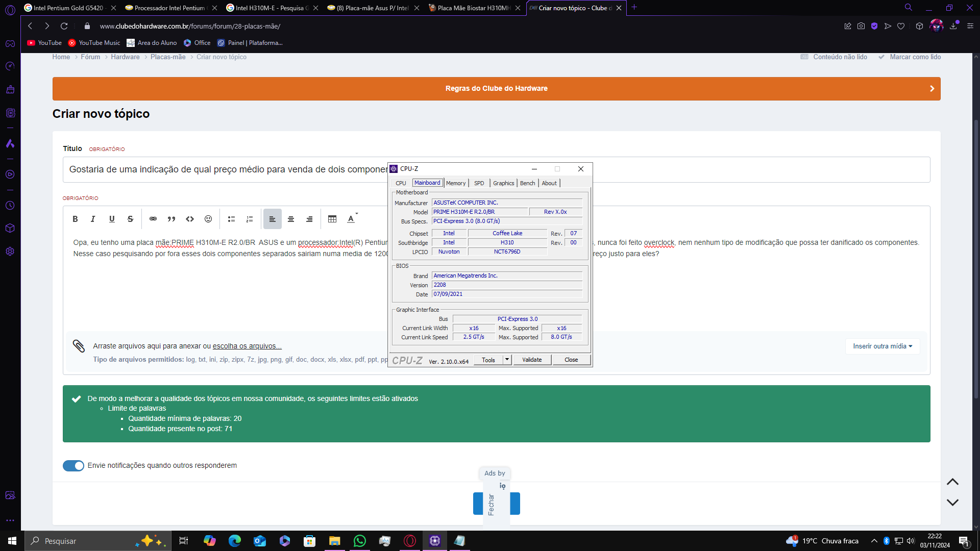Align text to the left

(273, 219)
